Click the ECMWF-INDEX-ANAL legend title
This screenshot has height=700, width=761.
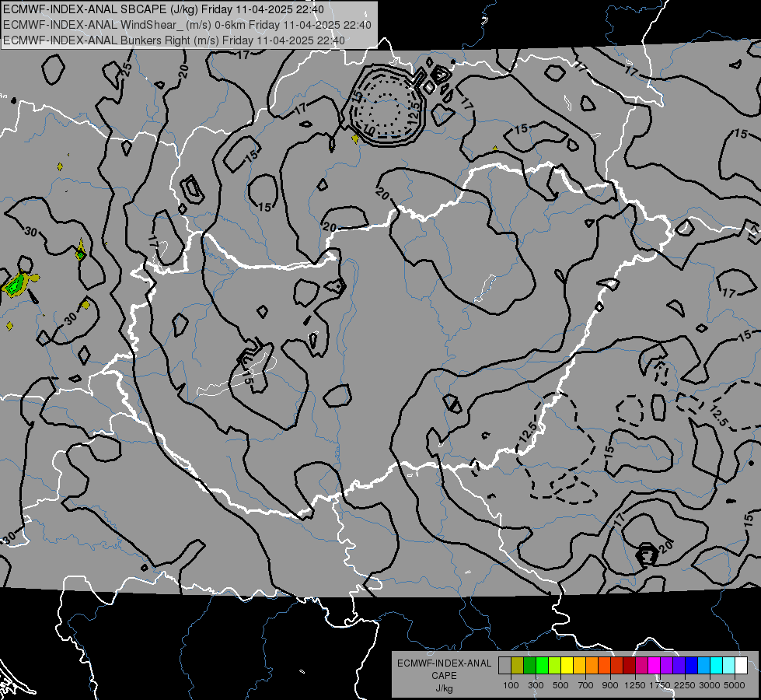click(444, 663)
